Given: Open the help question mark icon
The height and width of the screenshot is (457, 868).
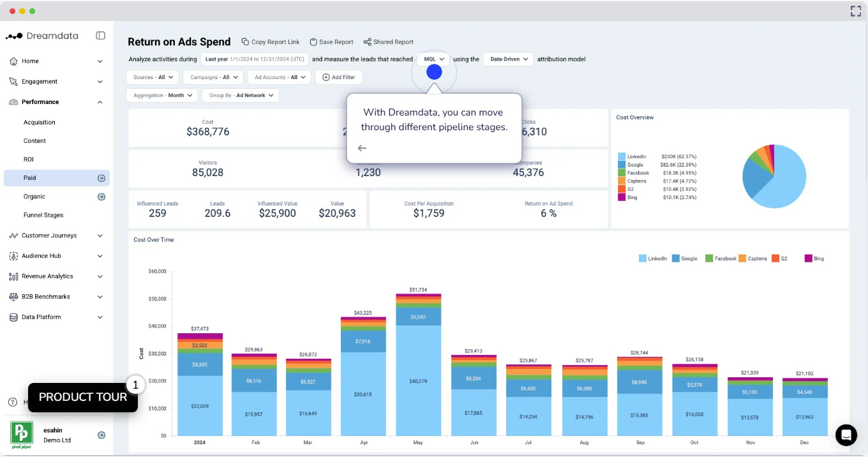Looking at the screenshot, I should (11, 401).
